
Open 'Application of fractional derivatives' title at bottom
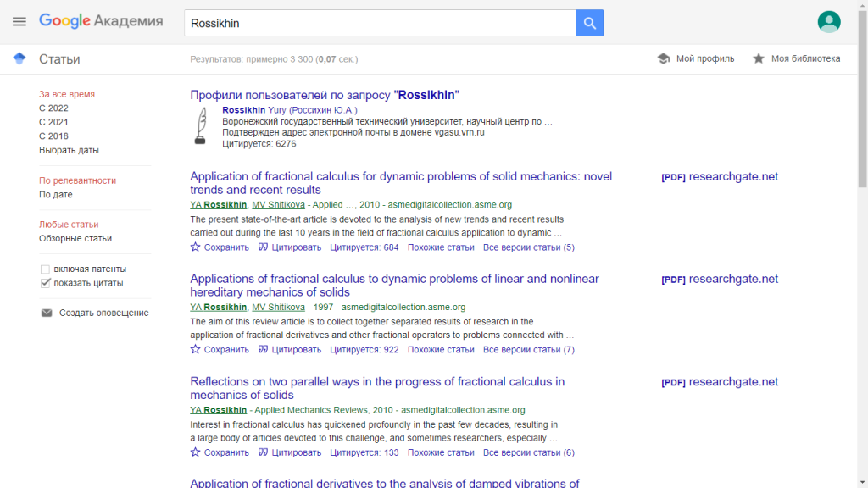point(384,482)
